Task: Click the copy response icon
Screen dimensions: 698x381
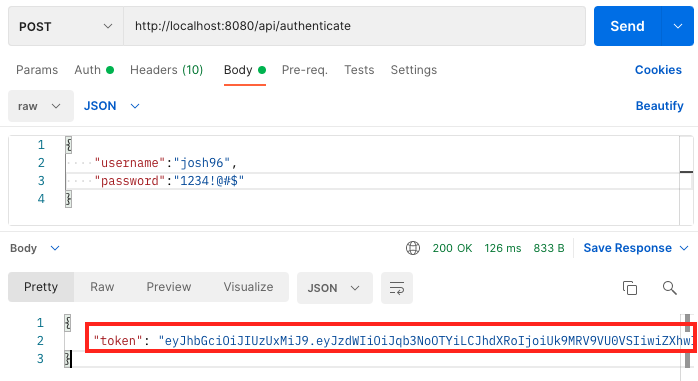Action: (x=629, y=288)
